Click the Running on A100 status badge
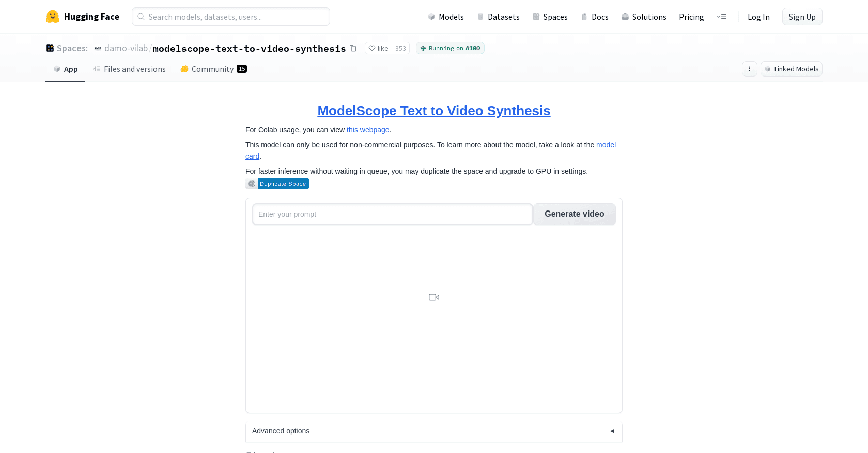 [x=450, y=48]
